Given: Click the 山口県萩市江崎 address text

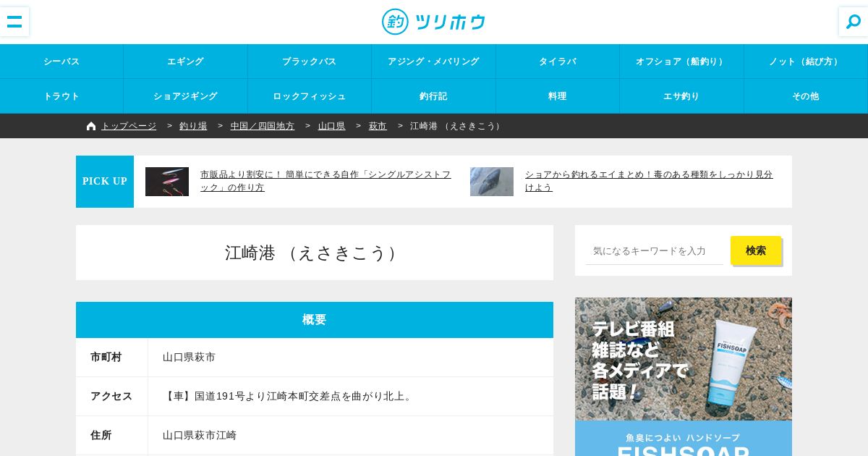Looking at the screenshot, I should (x=200, y=435).
